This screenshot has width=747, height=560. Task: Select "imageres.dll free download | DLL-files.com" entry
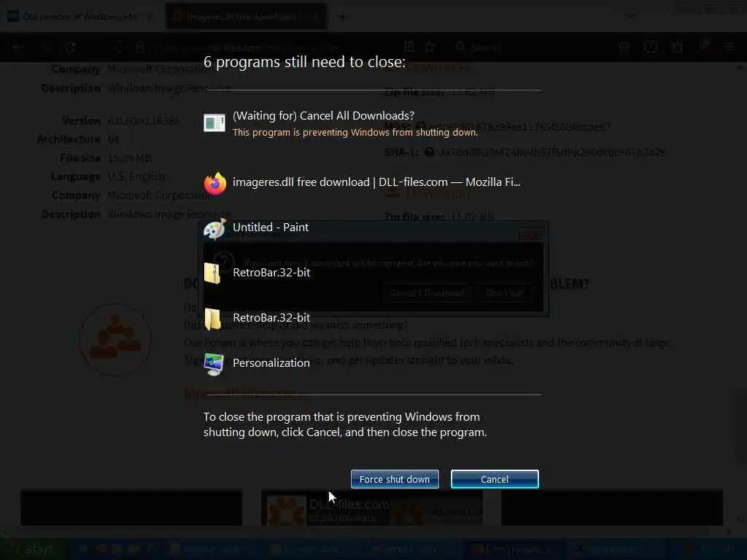(376, 182)
